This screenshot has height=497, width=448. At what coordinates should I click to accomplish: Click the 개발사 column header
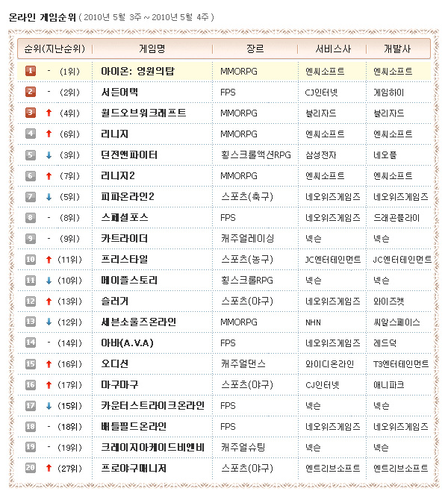[396, 49]
